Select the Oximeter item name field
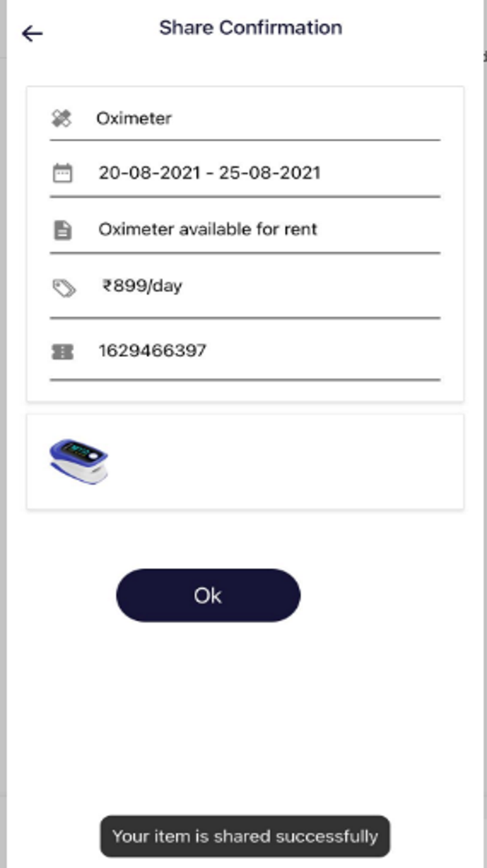Viewport: 487px width, 868px height. (x=134, y=118)
